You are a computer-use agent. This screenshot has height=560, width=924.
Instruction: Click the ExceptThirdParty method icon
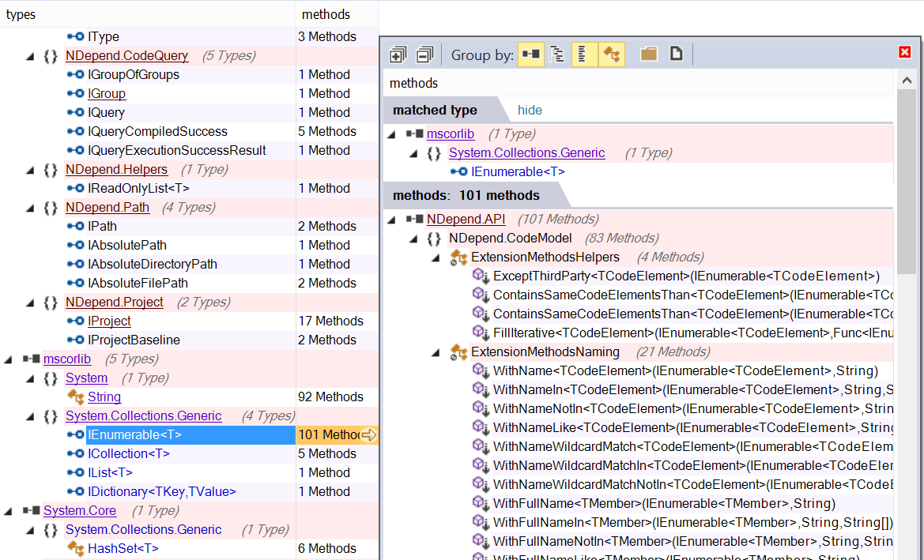click(x=481, y=276)
